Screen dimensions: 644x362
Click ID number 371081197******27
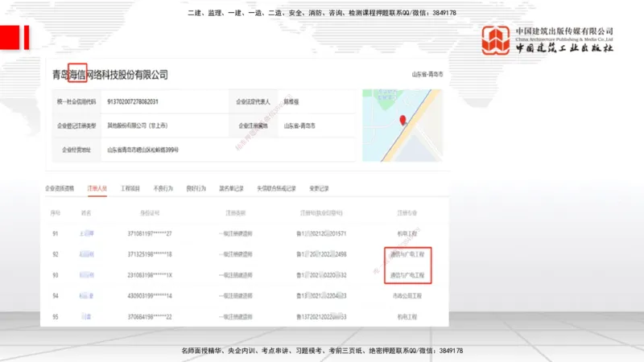tap(150, 233)
